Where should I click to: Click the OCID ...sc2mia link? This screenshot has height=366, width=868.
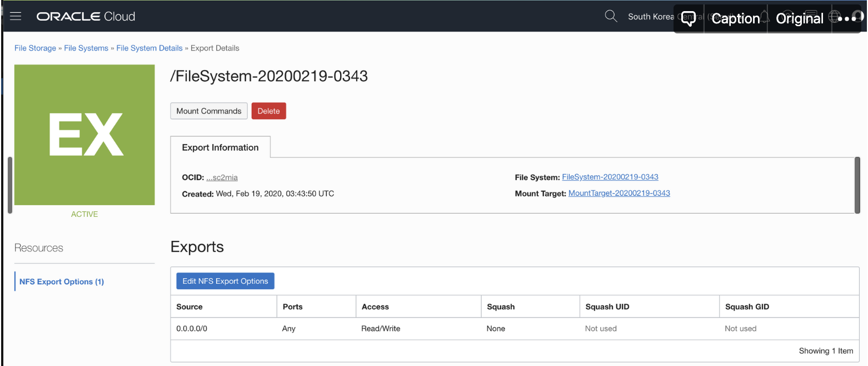click(x=222, y=177)
